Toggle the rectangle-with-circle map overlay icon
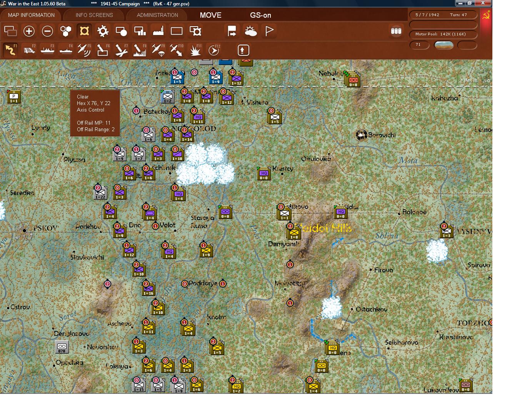Image resolution: width=532 pixels, height=399 pixels. point(121,31)
